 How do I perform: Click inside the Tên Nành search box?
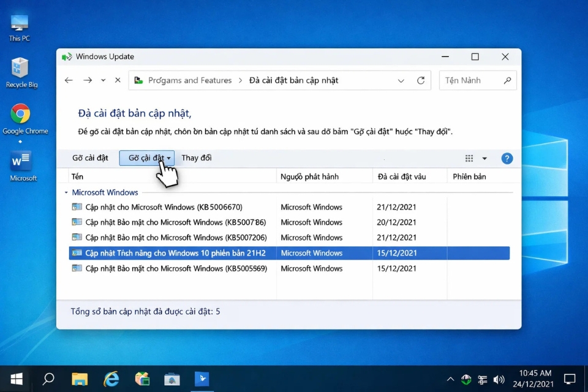(472, 80)
